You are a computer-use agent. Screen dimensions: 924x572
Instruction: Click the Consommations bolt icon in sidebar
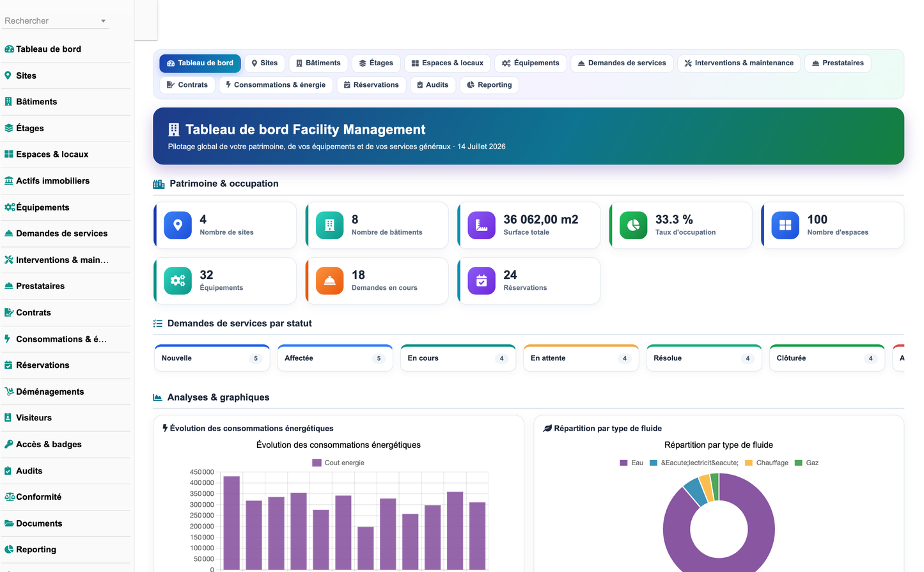[7, 339]
